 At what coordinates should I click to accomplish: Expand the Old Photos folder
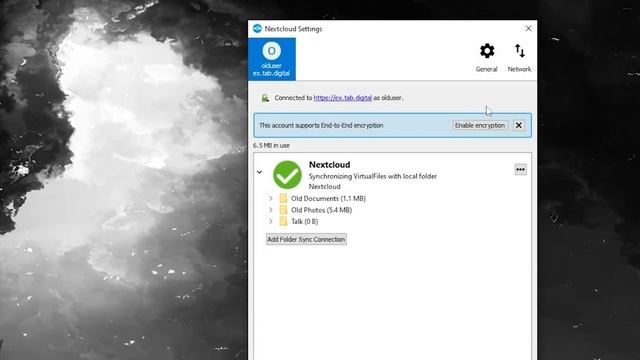coord(271,210)
